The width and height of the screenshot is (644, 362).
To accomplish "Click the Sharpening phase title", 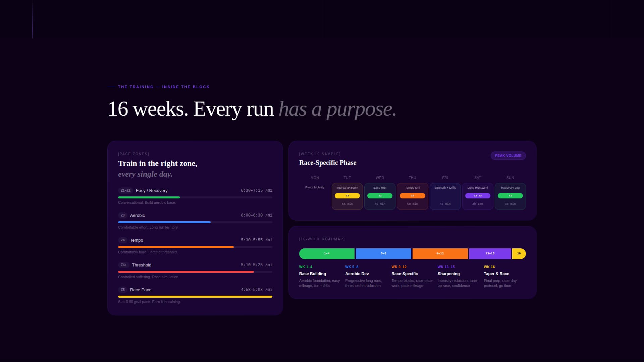I will click(x=448, y=274).
